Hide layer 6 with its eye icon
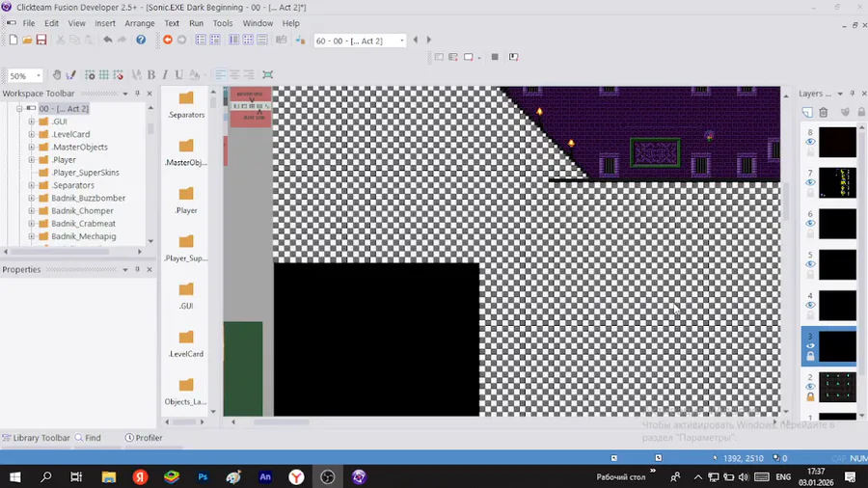868x488 pixels. 810,224
